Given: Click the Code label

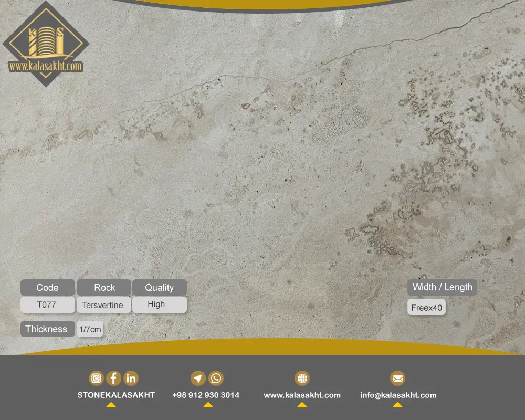Looking at the screenshot, I should (48, 287).
